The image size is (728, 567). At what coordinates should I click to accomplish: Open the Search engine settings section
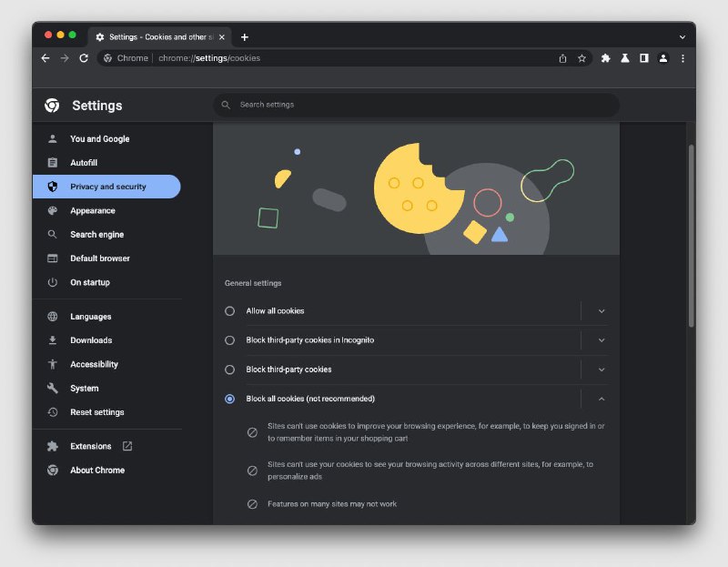(x=97, y=235)
